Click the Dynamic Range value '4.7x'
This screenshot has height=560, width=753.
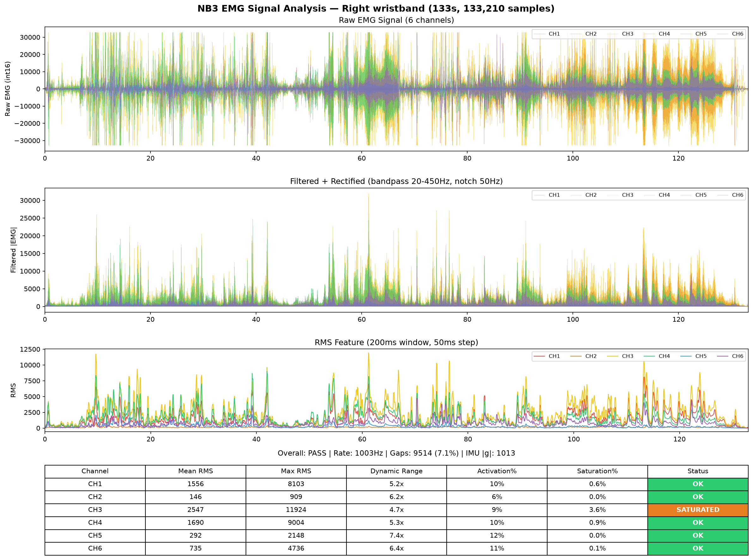point(396,509)
